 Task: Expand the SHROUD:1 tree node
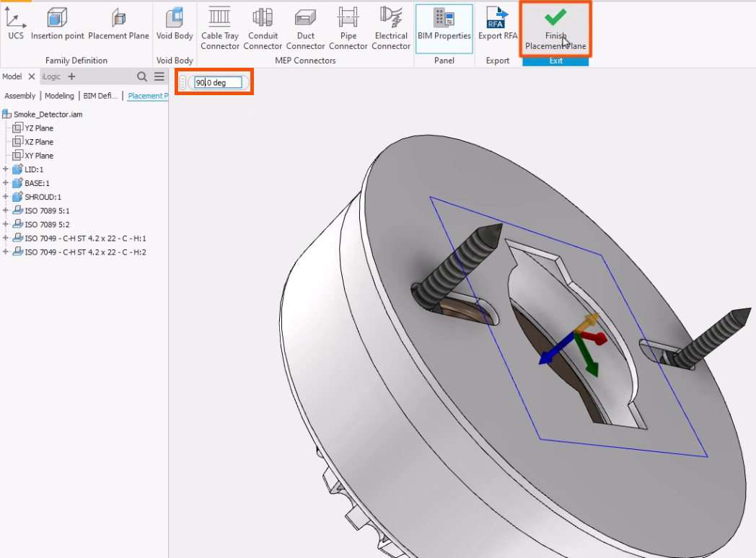click(6, 197)
